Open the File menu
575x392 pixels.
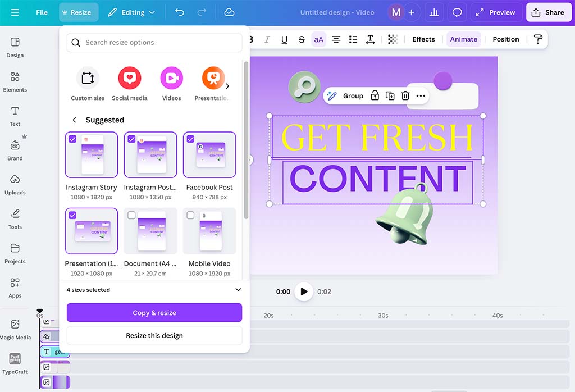point(42,12)
